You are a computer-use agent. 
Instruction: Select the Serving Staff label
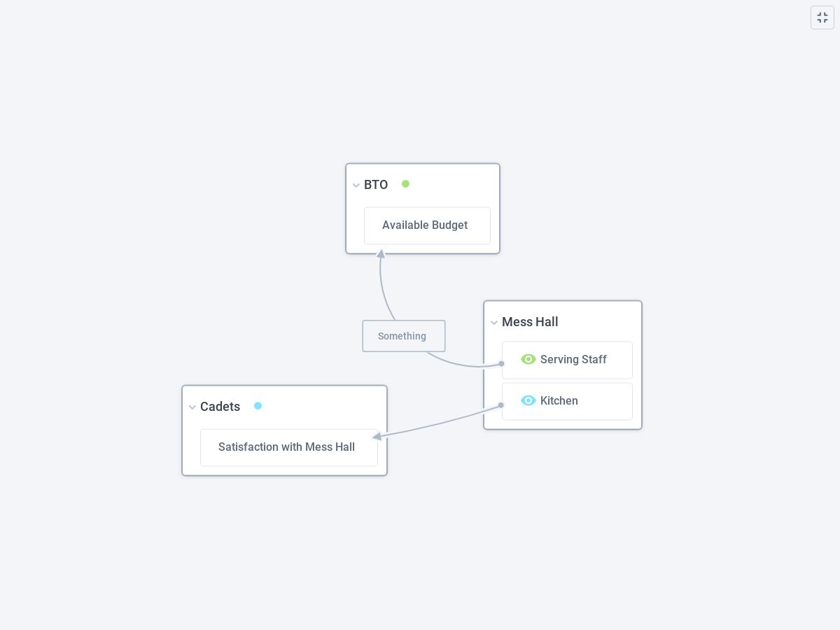tap(573, 360)
